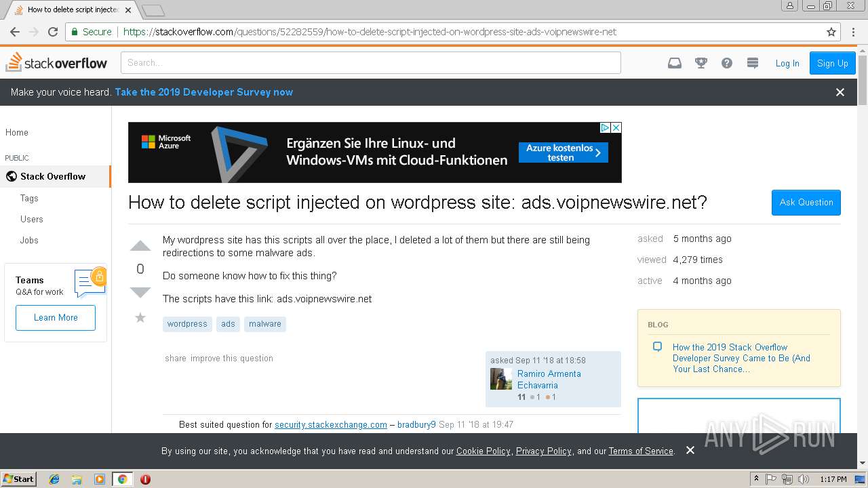The width and height of the screenshot is (868, 488).
Task: Click Learn More for Teams
Action: (x=56, y=317)
